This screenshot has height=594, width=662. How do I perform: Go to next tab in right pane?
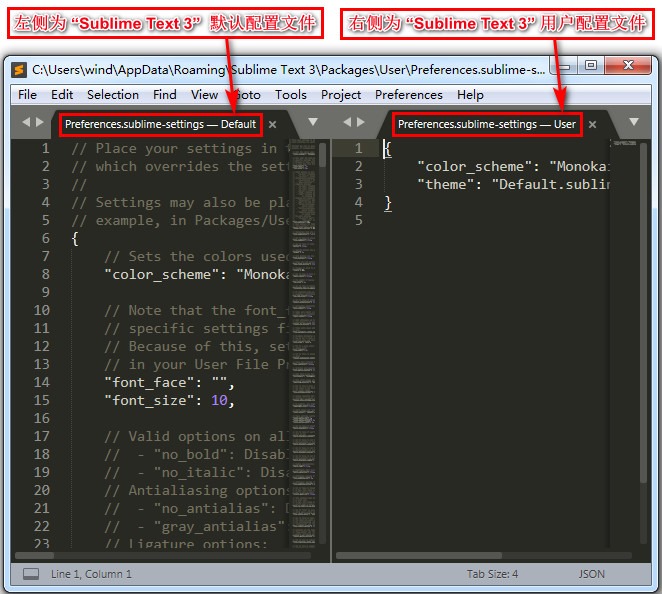361,122
